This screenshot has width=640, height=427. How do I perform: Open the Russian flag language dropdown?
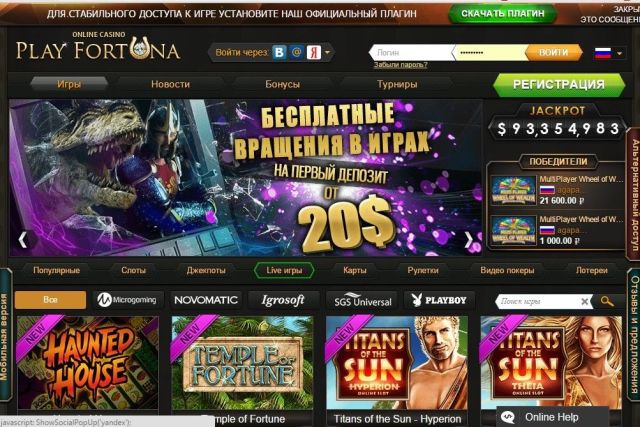coord(609,53)
